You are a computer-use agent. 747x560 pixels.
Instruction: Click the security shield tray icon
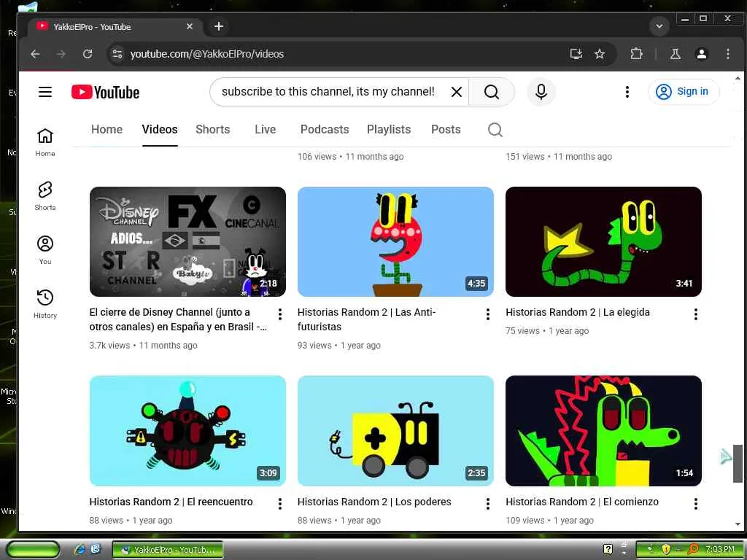tap(666, 550)
